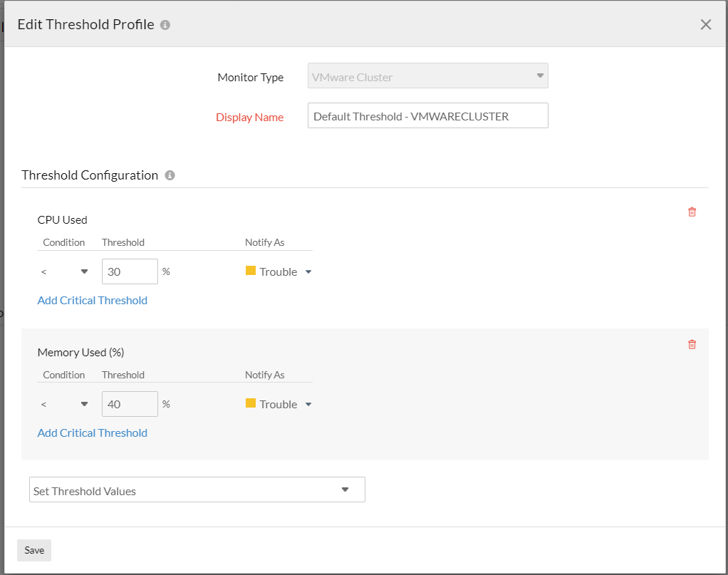Open the CPU Used condition dropdown
The image size is (728, 575).
coord(84,271)
